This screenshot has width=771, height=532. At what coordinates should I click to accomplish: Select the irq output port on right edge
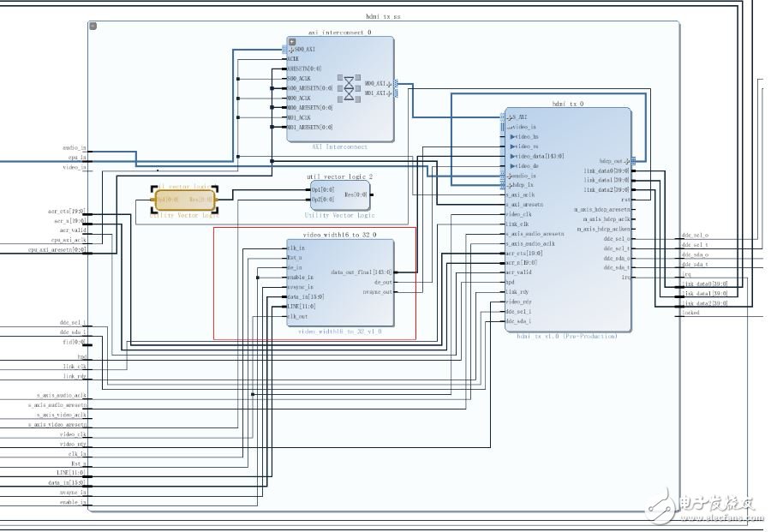click(x=686, y=274)
